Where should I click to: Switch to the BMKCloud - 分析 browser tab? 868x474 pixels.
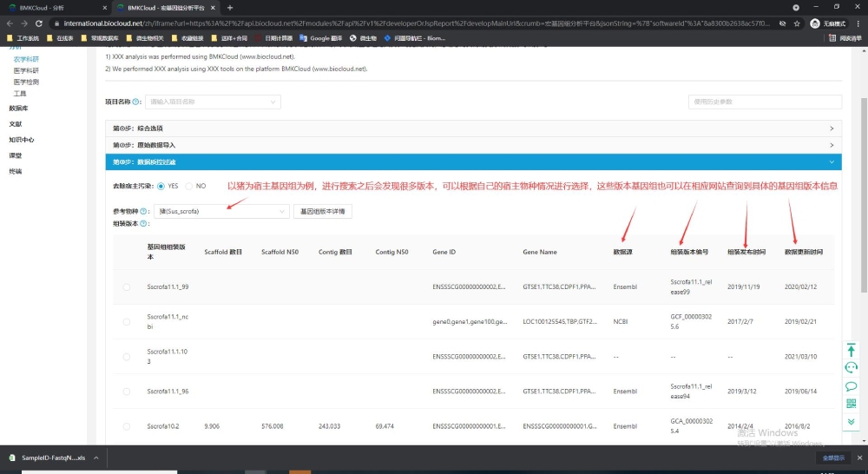(52, 7)
